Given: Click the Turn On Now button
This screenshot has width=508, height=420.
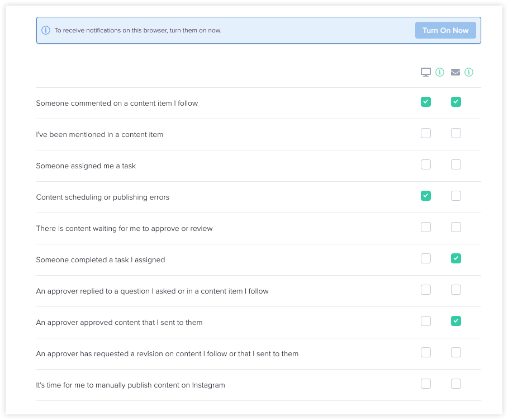Looking at the screenshot, I should tap(445, 30).
